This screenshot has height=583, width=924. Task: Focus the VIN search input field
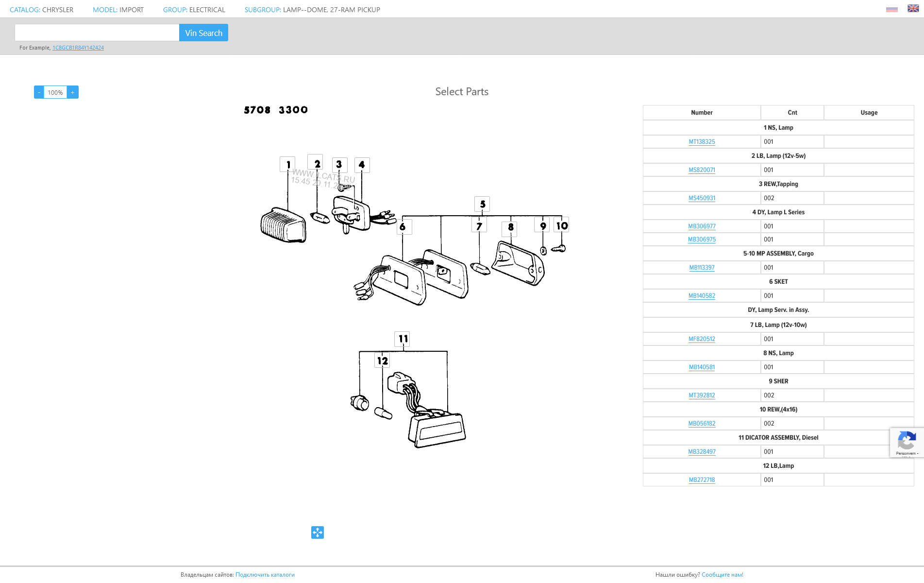coord(97,33)
